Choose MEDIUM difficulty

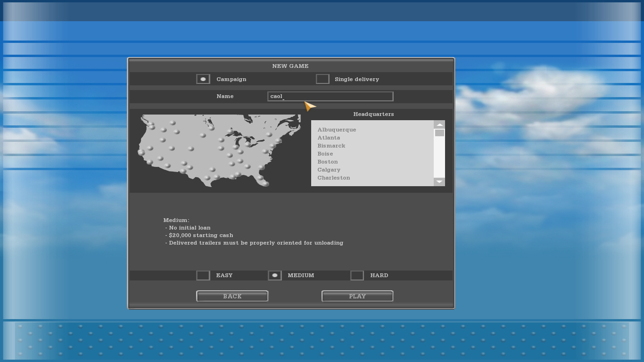click(275, 275)
